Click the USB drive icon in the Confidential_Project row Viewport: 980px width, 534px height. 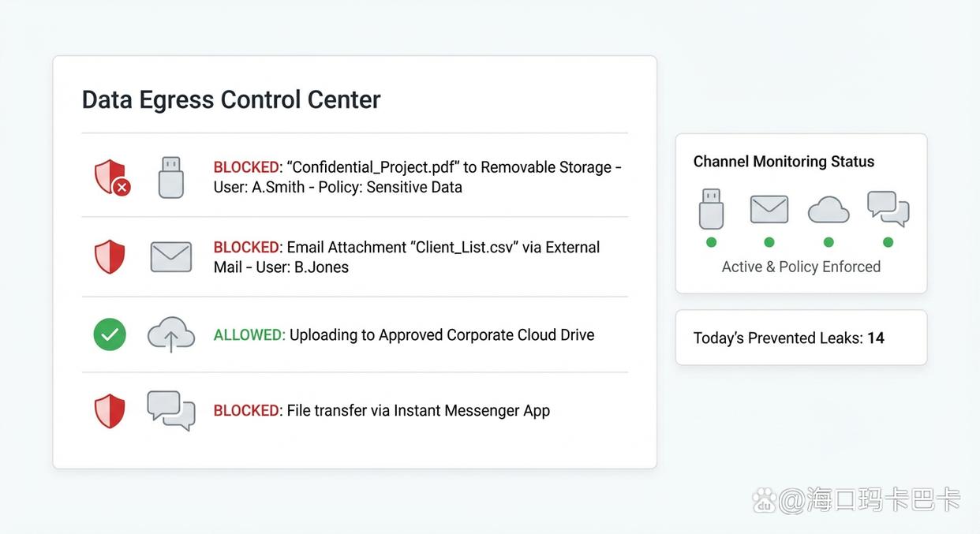pyautogui.click(x=170, y=177)
